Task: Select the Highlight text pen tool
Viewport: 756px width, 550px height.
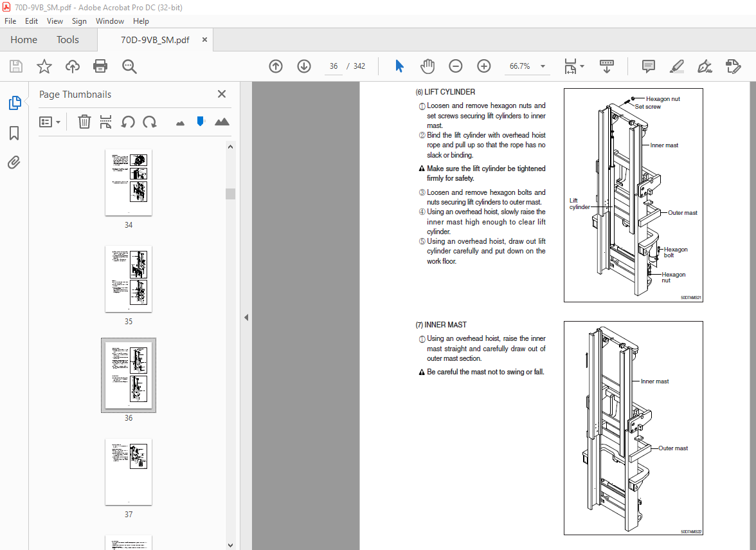Action: [677, 66]
